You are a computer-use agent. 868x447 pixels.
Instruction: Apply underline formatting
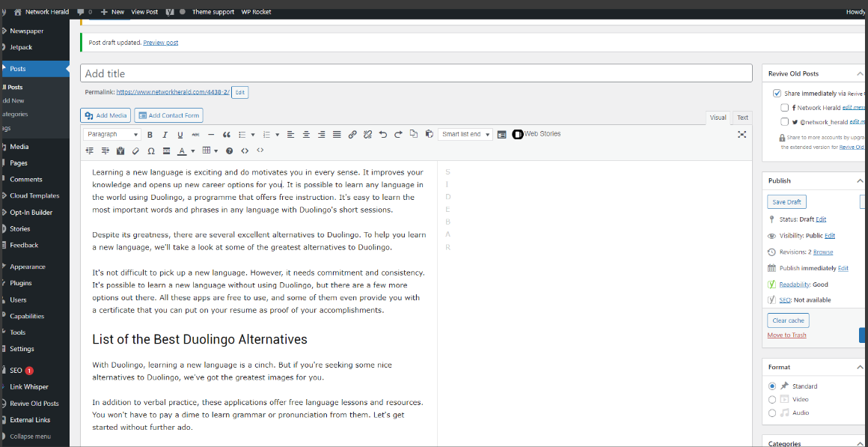pyautogui.click(x=180, y=134)
